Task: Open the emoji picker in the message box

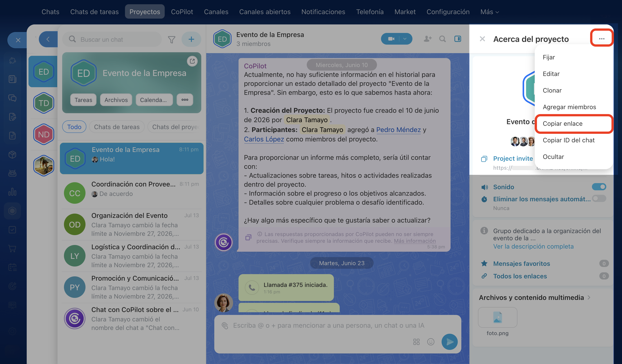Action: pos(431,342)
